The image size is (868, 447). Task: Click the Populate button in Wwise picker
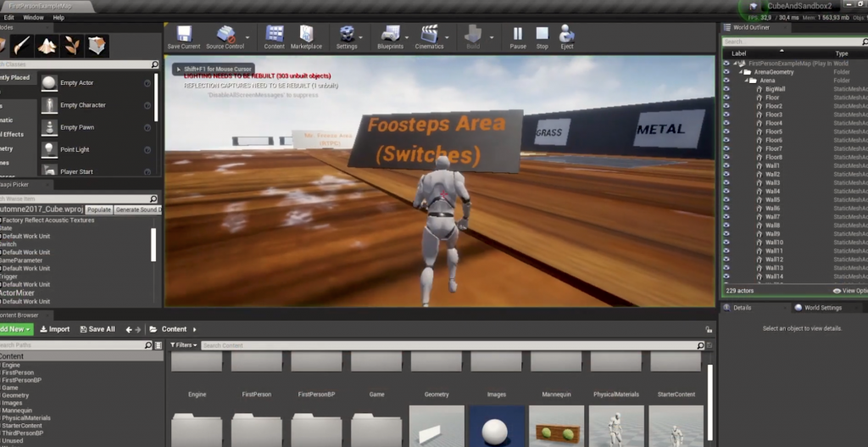pos(99,210)
